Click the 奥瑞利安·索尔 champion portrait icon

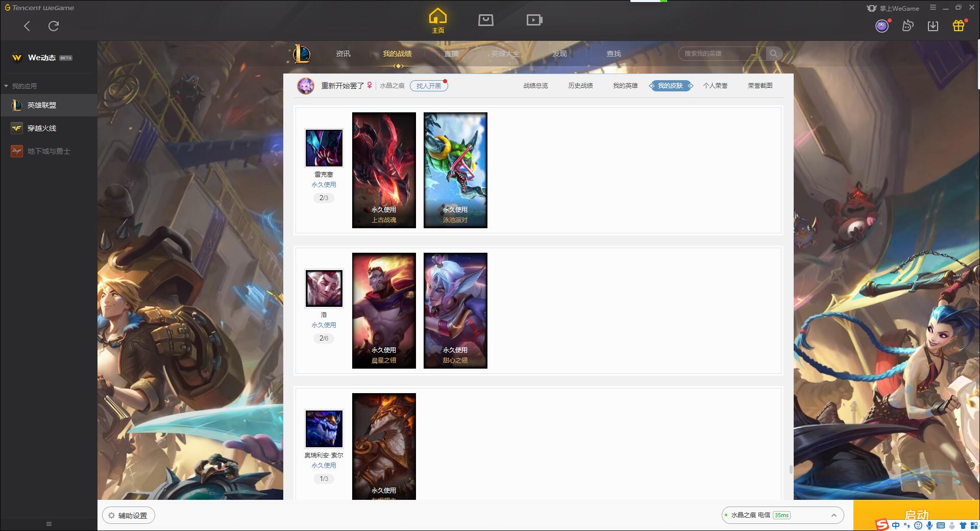324,429
